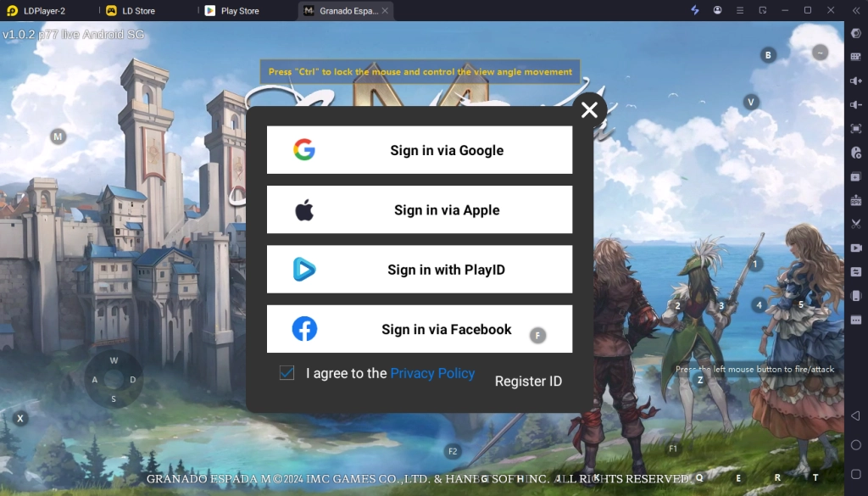The width and height of the screenshot is (868, 496).
Task: Click the number 1 key-mapping bubble
Action: pyautogui.click(x=754, y=264)
